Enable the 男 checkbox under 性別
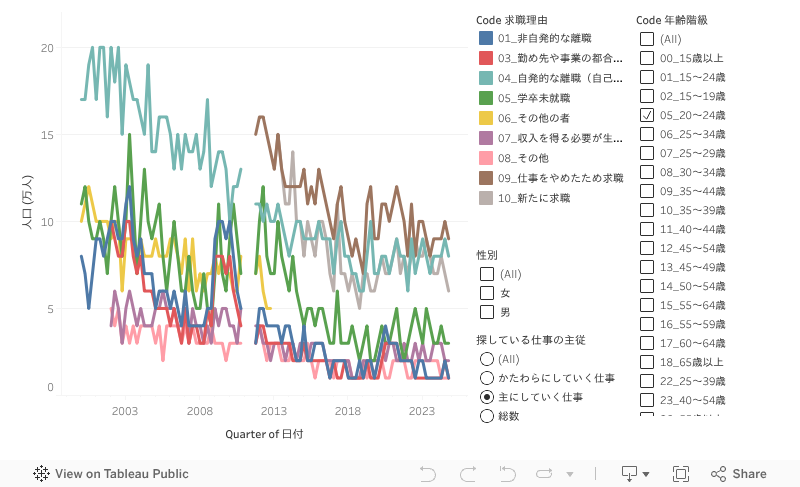 click(487, 312)
